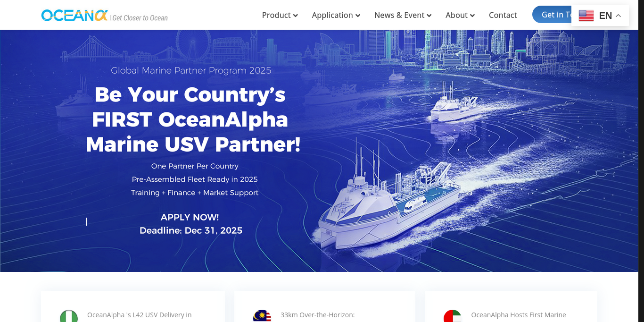
Task: Open the 33km Over-the-Horizon news article
Action: 318,315
